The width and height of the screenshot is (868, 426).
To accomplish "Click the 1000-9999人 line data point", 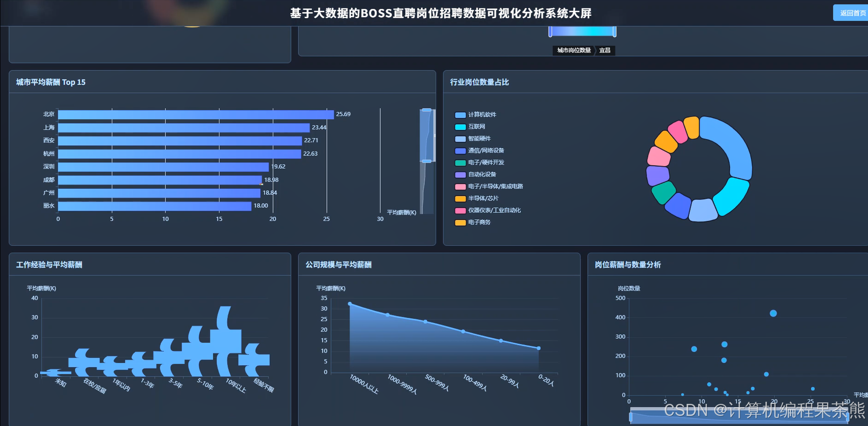I will click(x=388, y=315).
